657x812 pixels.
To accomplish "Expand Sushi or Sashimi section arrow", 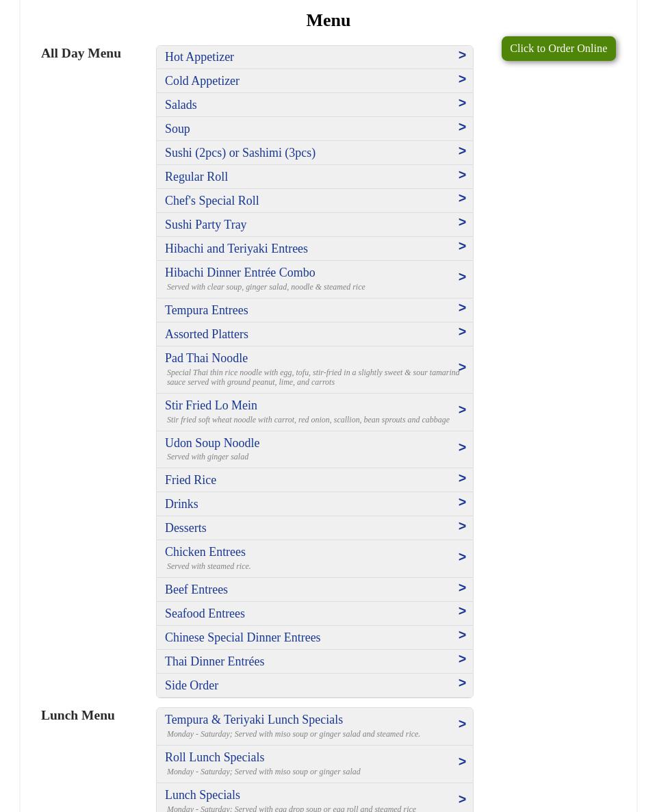I will coord(462,151).
